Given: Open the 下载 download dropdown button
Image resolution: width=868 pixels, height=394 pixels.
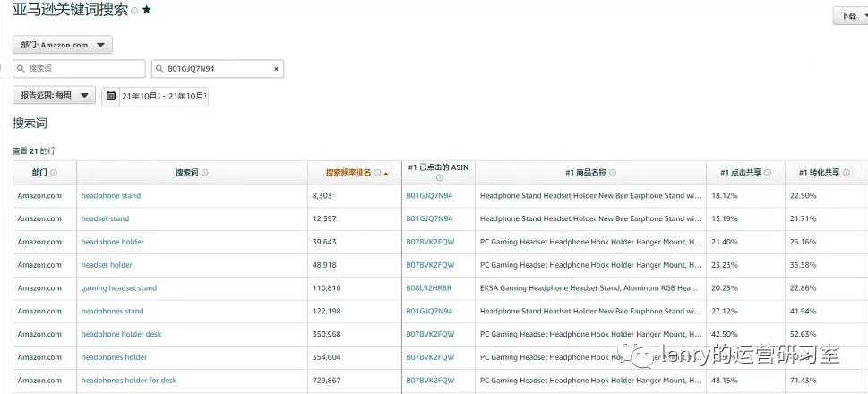Looking at the screenshot, I should point(850,16).
